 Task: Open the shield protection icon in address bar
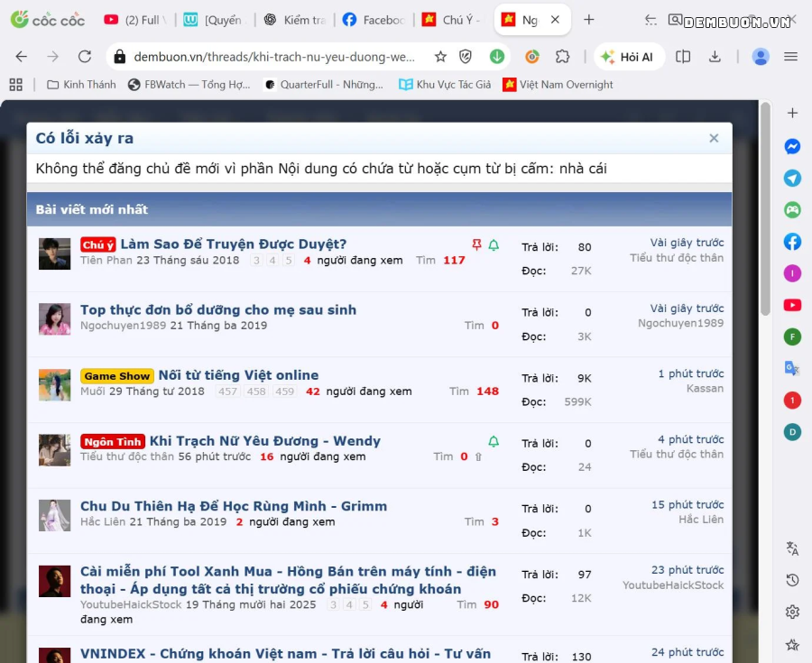click(x=466, y=57)
